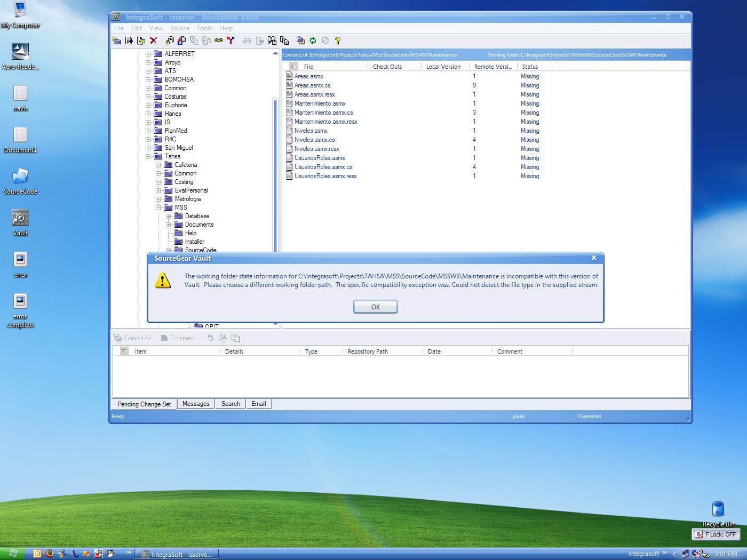This screenshot has height=560, width=747.
Task: Click the New Folder toolbar icon
Action: (116, 41)
